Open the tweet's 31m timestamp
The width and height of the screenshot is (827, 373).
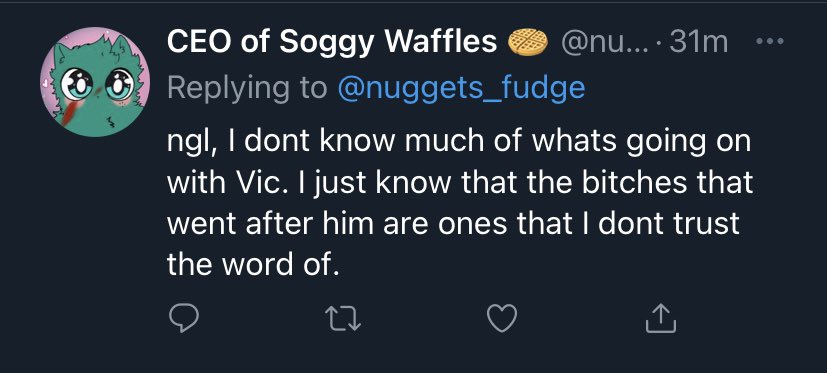tap(699, 42)
